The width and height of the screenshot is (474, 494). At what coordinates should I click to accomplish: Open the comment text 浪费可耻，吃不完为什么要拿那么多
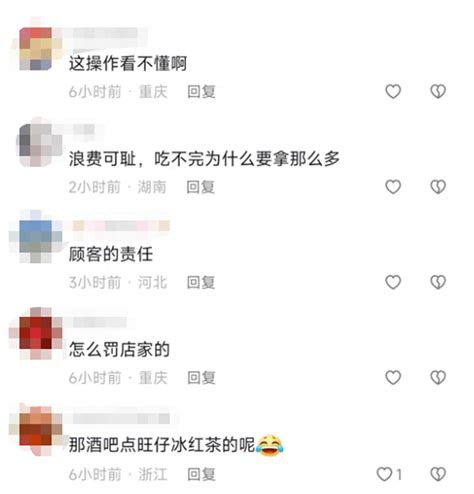204,159
